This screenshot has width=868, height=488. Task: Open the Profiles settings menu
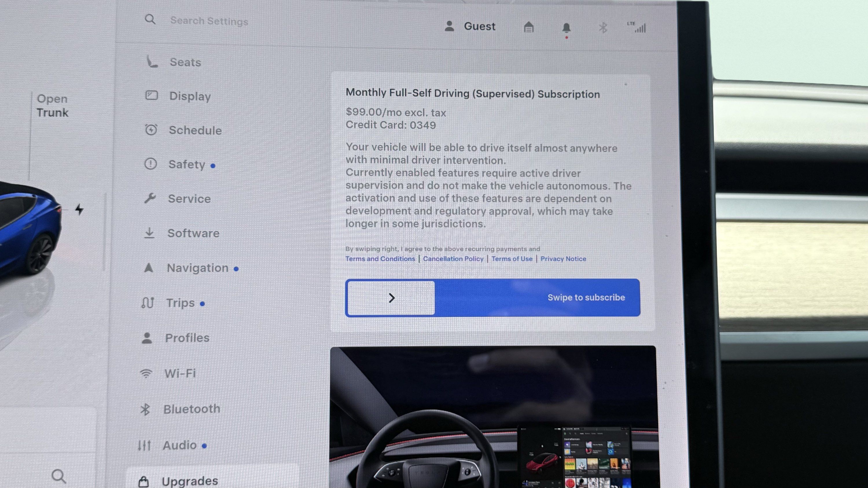[187, 338]
